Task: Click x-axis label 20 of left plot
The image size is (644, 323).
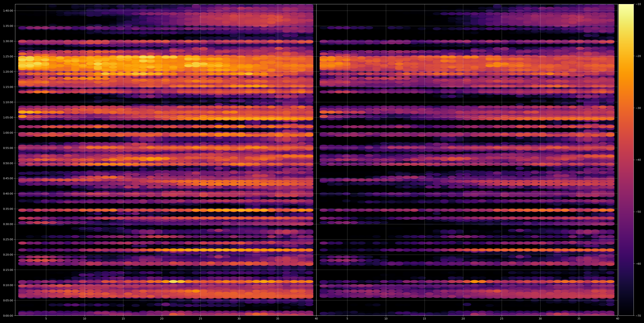Action: pos(162,319)
